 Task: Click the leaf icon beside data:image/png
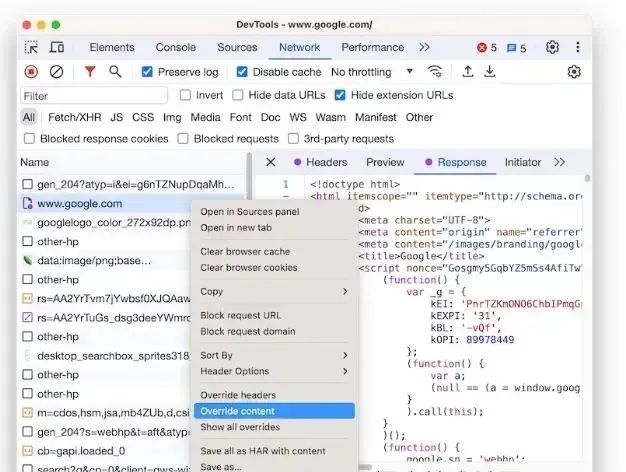click(x=28, y=261)
